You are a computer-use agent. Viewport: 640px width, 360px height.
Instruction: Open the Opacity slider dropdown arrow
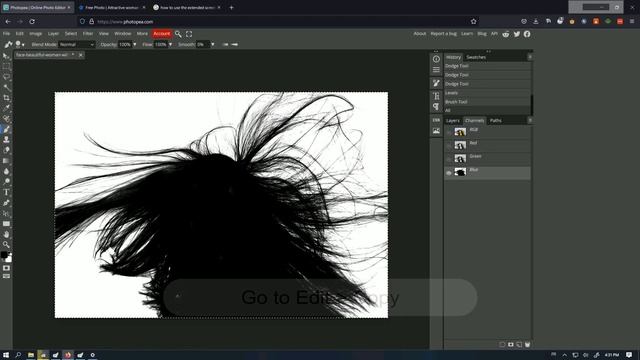[x=135, y=44]
